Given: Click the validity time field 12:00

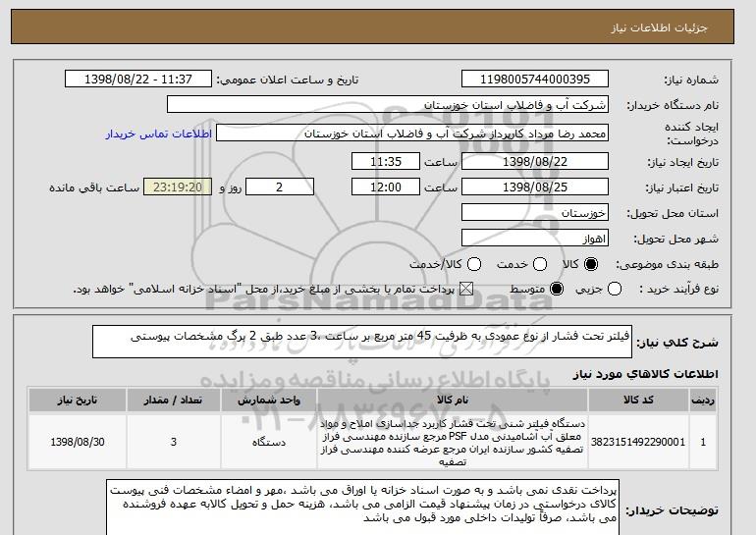Looking at the screenshot, I should [x=386, y=187].
